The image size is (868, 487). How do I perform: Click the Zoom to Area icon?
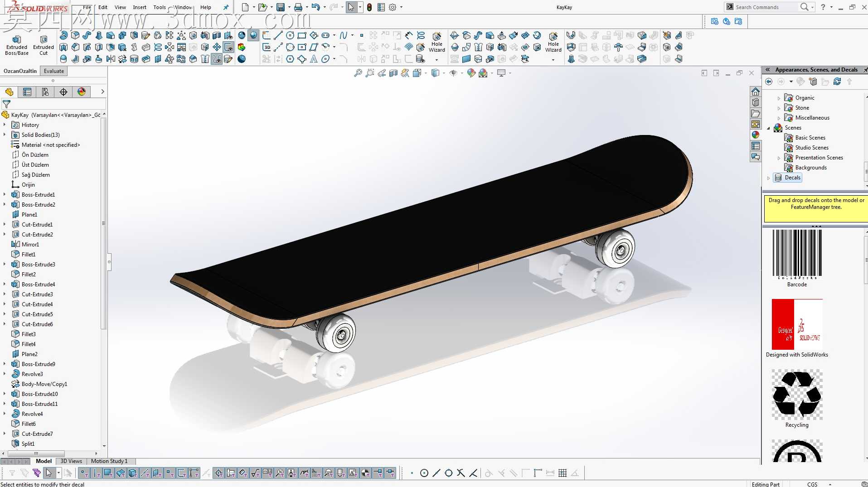[370, 73]
